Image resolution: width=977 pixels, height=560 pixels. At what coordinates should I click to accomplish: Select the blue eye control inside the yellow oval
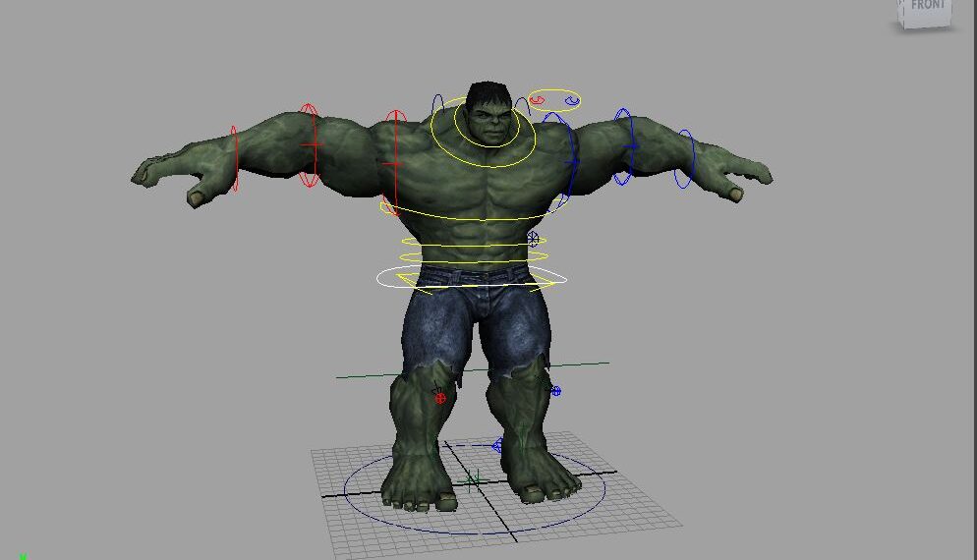(x=572, y=100)
